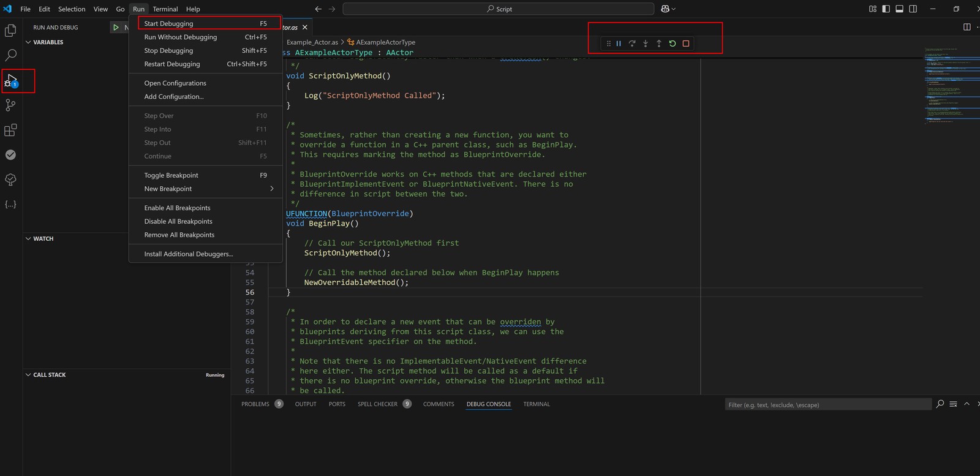
Task: Click the debug console filter input
Action: tap(828, 404)
